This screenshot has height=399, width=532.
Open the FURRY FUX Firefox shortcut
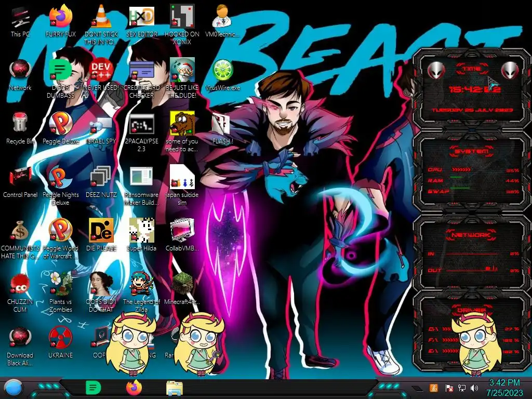[60, 21]
